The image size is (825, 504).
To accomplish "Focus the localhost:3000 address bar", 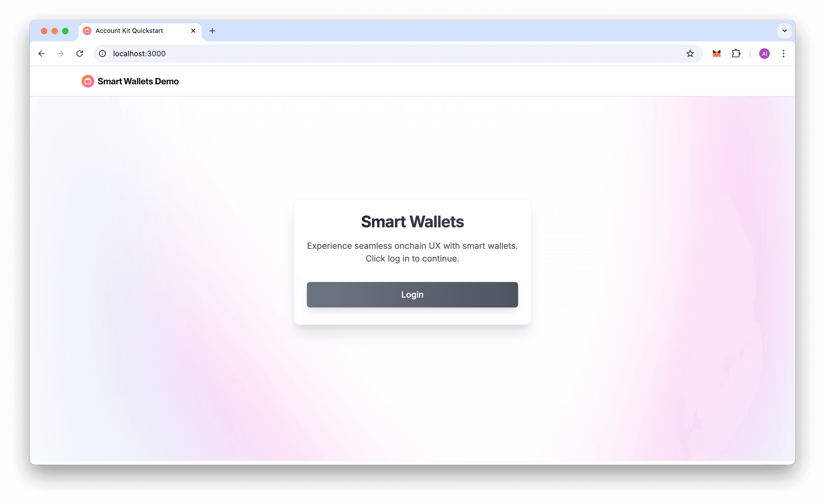I will pos(388,54).
